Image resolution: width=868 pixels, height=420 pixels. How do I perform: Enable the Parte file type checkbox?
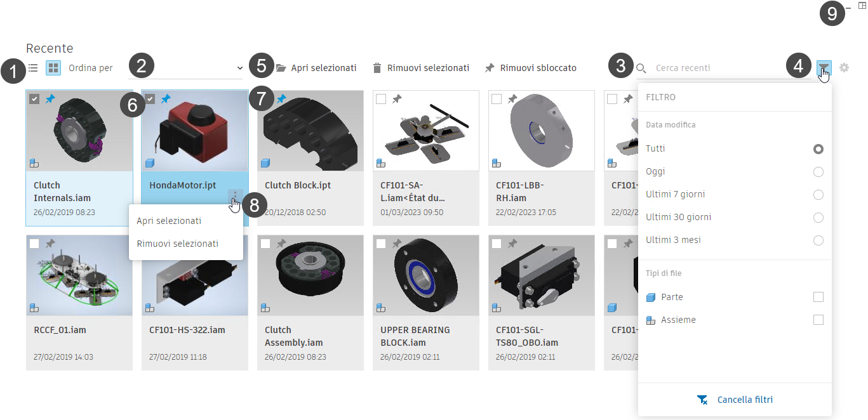[818, 297]
